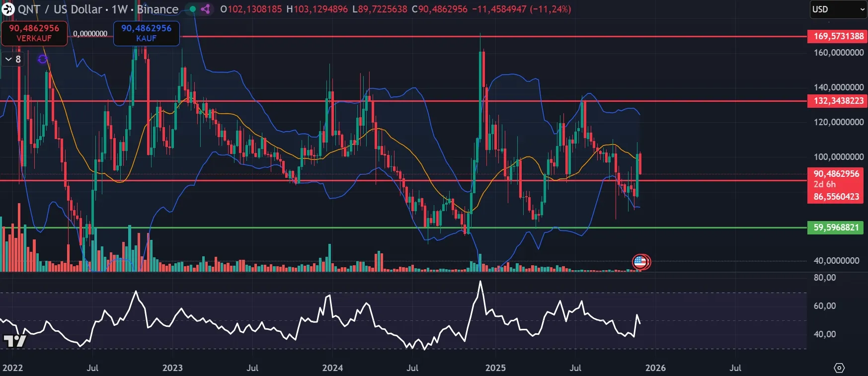Click the TradingView logo
Image resolution: width=868 pixels, height=376 pixels.
pos(14,341)
